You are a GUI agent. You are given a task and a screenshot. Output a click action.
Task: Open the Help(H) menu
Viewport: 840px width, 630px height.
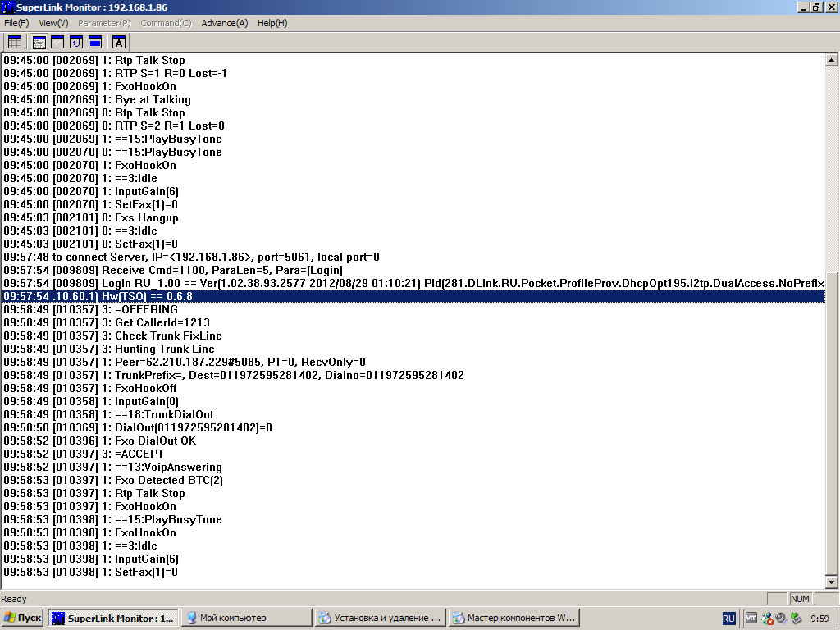point(272,23)
